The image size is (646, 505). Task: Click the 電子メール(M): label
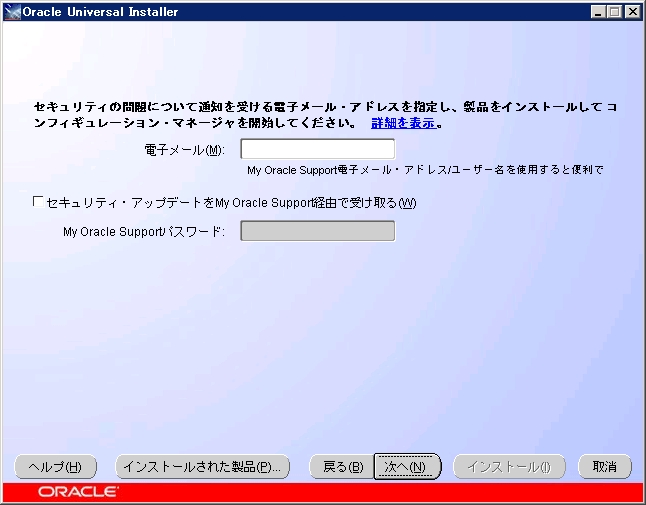point(185,150)
